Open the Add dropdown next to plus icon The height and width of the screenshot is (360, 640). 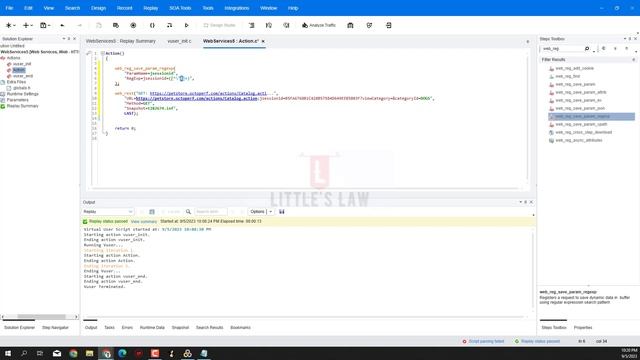click(31, 25)
